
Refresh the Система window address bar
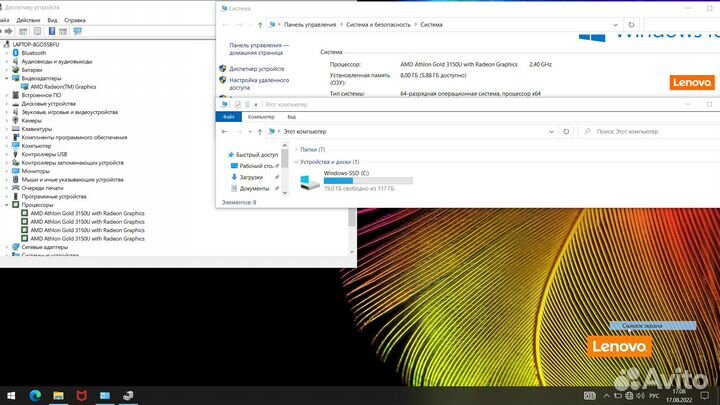coord(631,25)
